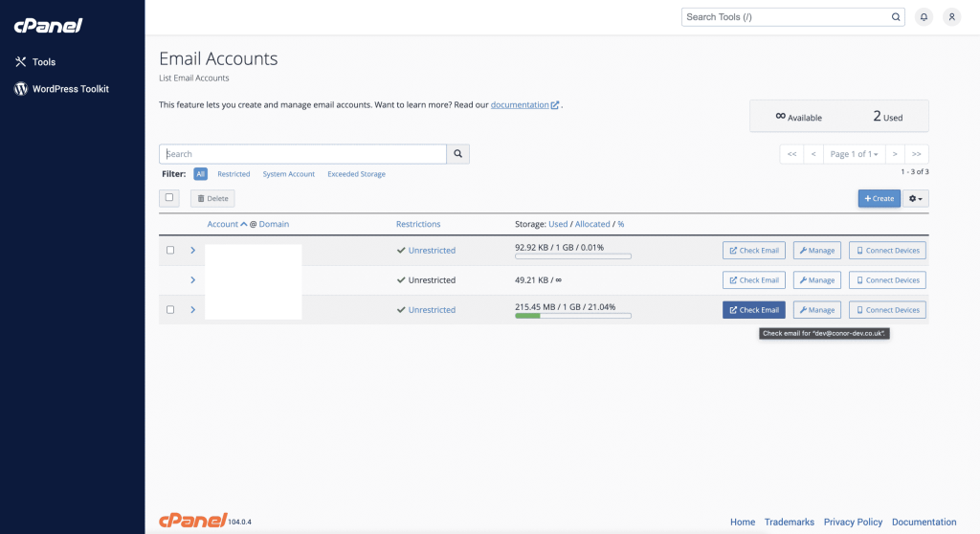Click Unrestricted in the 92.92 KB row

point(432,250)
